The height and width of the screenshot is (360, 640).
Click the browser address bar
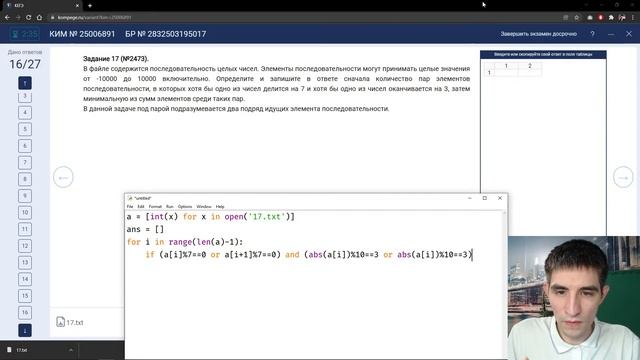point(302,18)
